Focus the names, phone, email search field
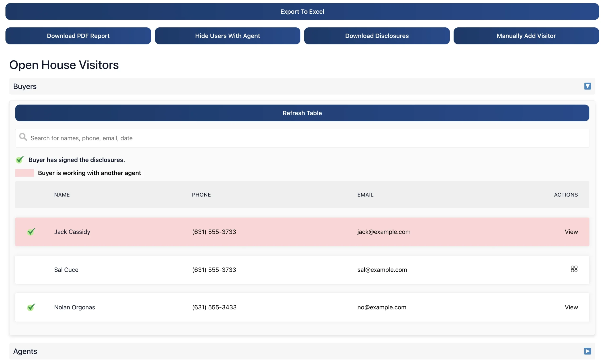The height and width of the screenshot is (364, 605). pyautogui.click(x=302, y=138)
